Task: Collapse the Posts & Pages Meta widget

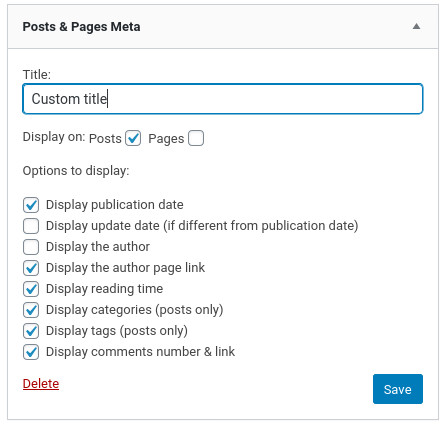Action: [x=416, y=26]
